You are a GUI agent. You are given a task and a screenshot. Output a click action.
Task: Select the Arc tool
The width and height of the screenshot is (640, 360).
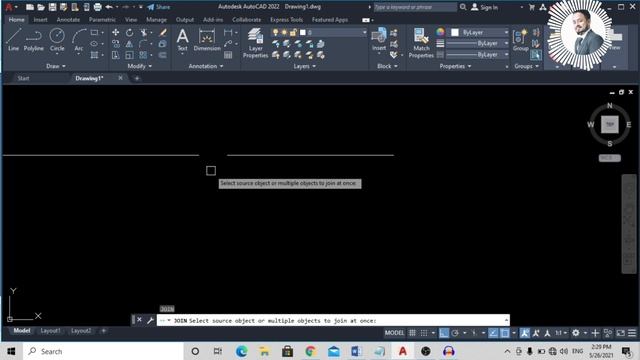pyautogui.click(x=79, y=40)
